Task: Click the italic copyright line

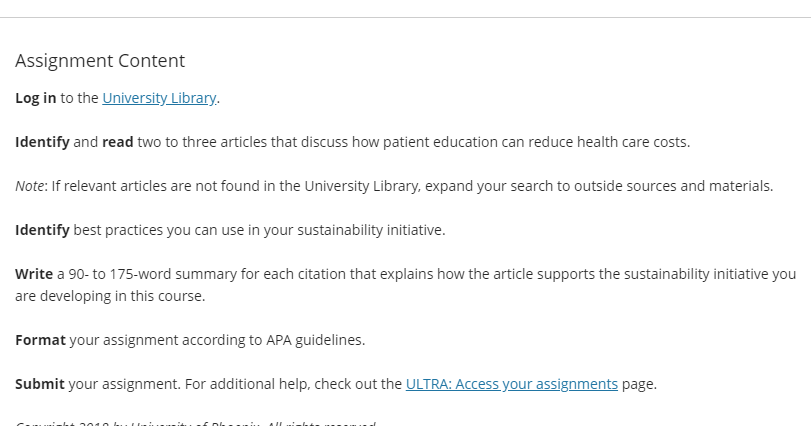Action: [x=195, y=423]
